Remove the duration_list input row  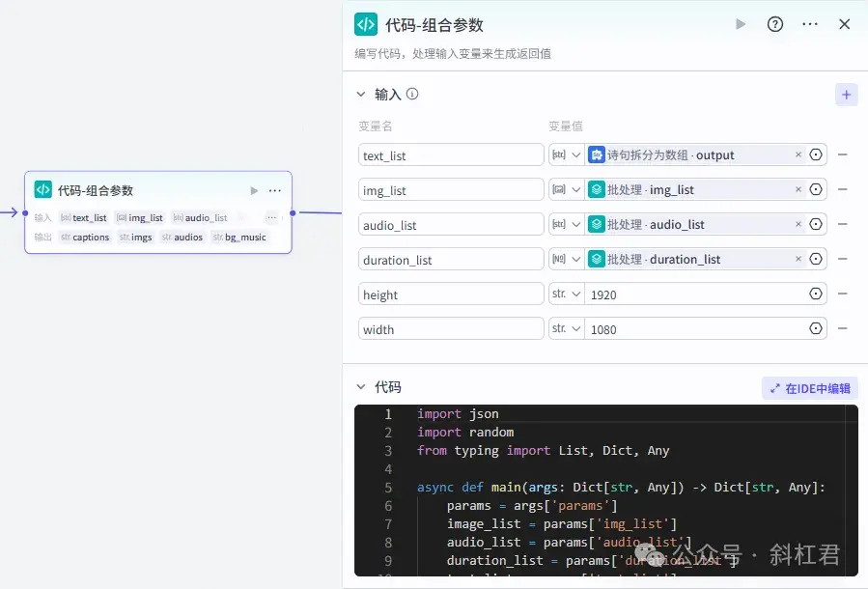[843, 259]
